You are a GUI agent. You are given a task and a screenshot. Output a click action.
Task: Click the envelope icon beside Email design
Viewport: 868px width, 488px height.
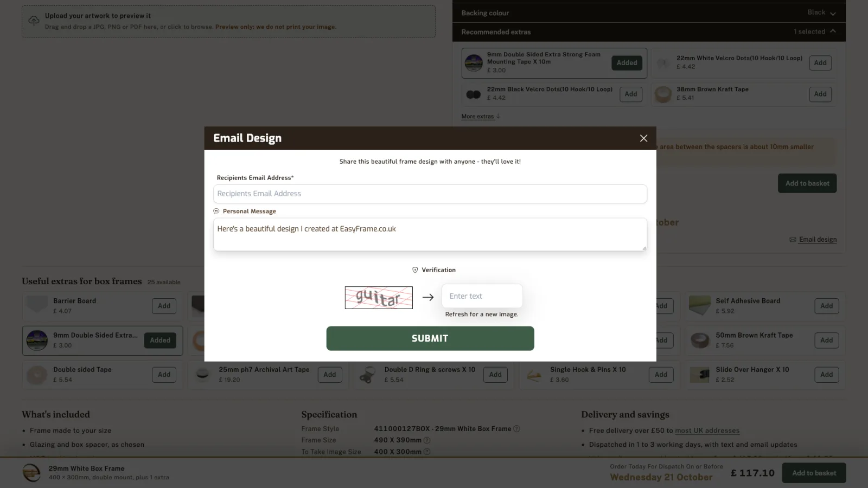pyautogui.click(x=793, y=240)
